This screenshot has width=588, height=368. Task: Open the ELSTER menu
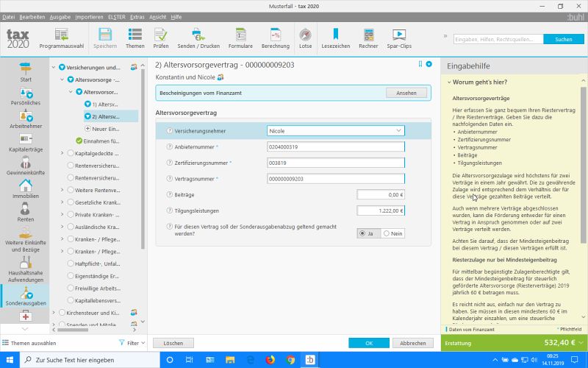point(115,16)
